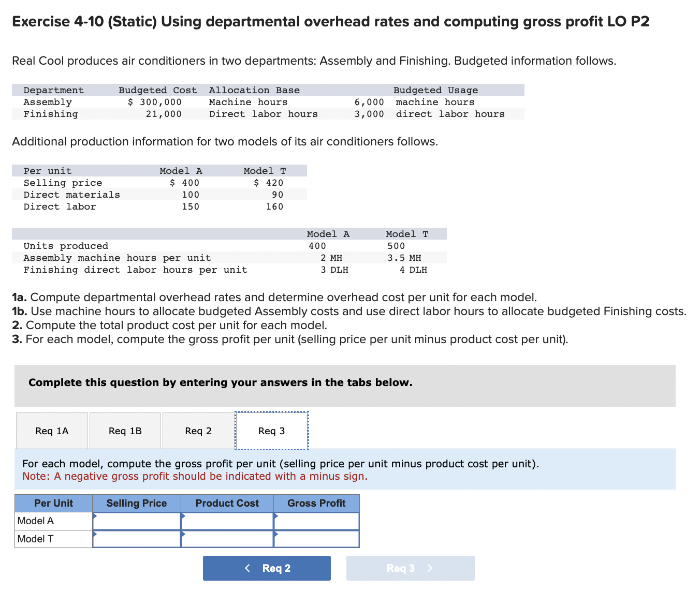Click the disabled Req 3 next button

(x=410, y=568)
